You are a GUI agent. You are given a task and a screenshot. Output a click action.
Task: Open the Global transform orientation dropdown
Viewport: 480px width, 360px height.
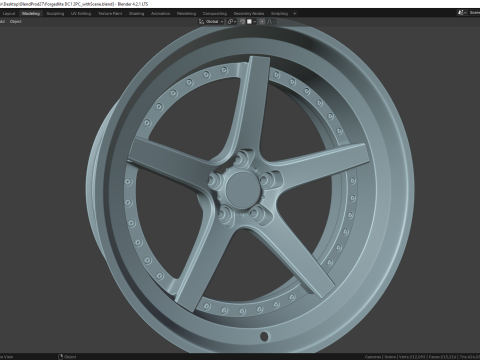point(211,22)
